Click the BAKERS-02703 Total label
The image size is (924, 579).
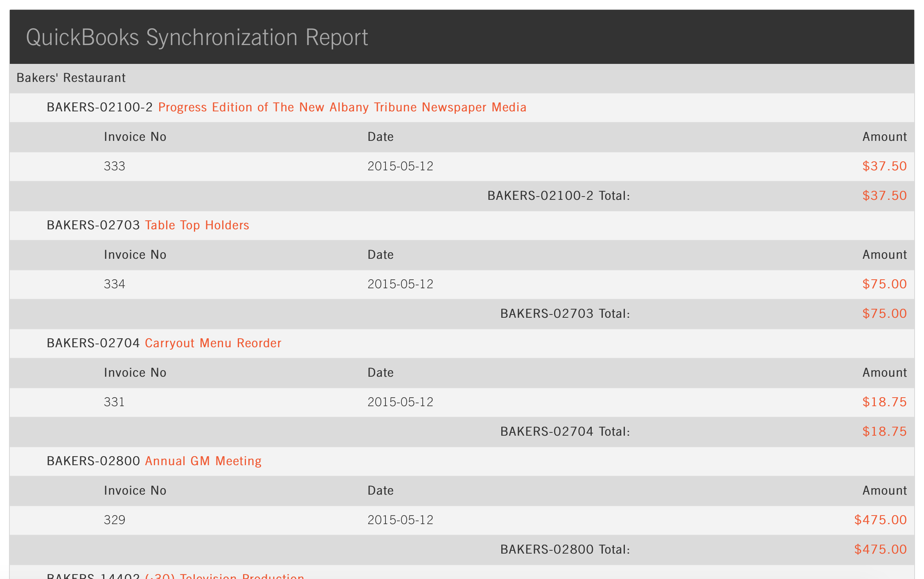click(565, 314)
